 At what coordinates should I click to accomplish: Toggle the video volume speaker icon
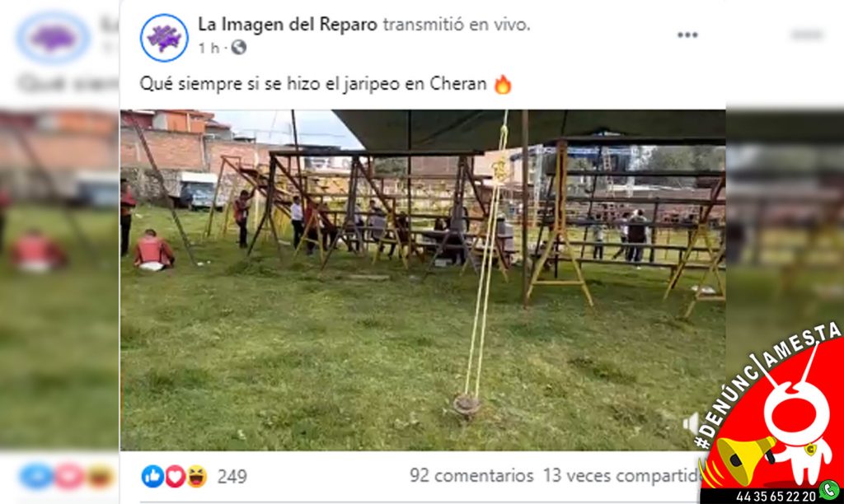tap(691, 423)
